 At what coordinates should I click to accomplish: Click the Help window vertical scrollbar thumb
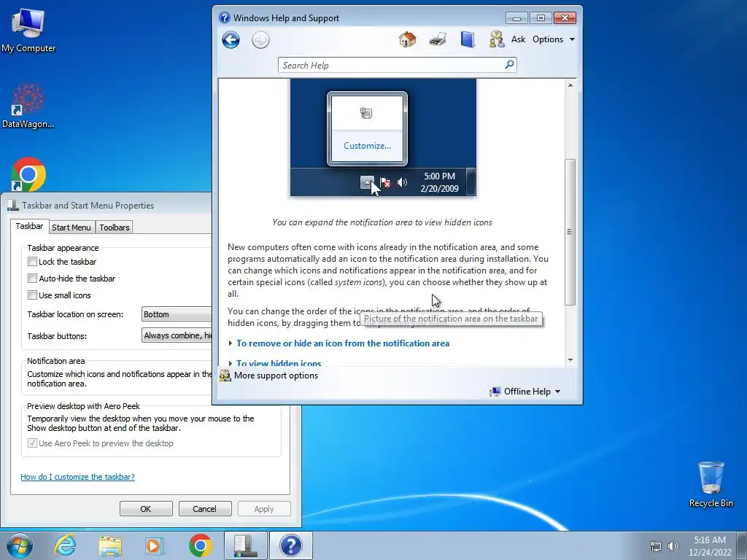tap(570, 232)
